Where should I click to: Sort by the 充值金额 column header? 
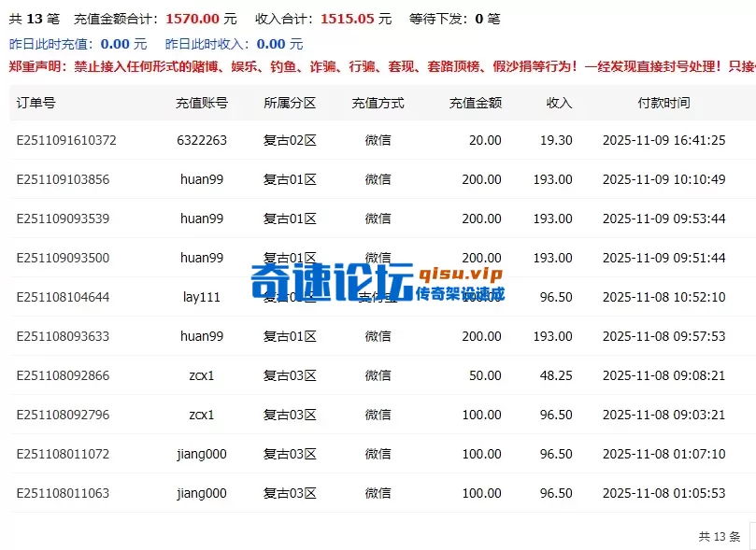point(474,103)
